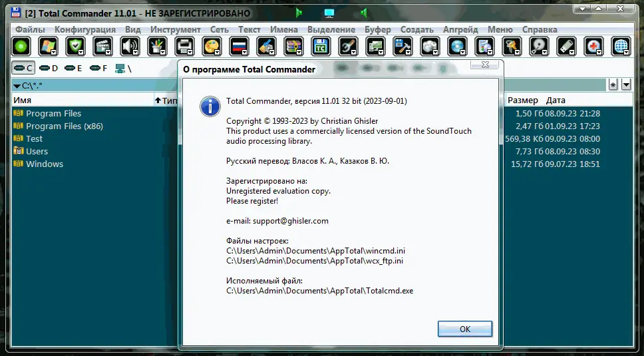Open the USB flash drive toolbar icon
This screenshot has height=356, width=644.
pyautogui.click(x=566, y=47)
